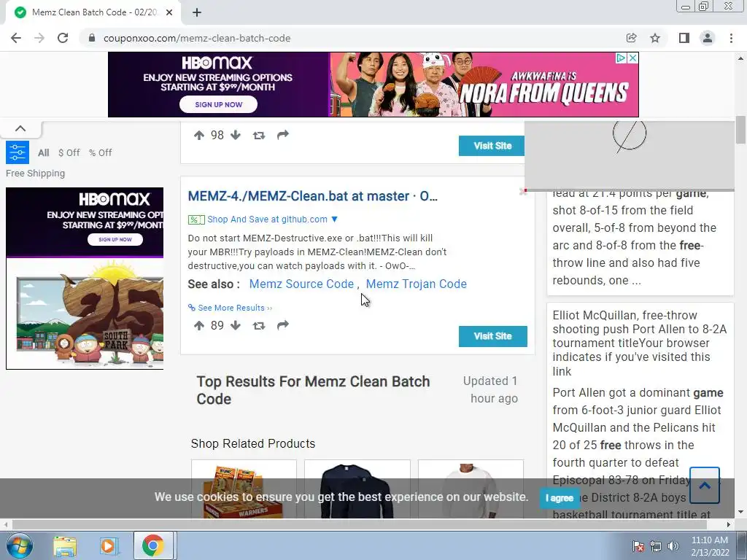Open the browser side panel icon
The width and height of the screenshot is (747, 560).
pos(684,38)
